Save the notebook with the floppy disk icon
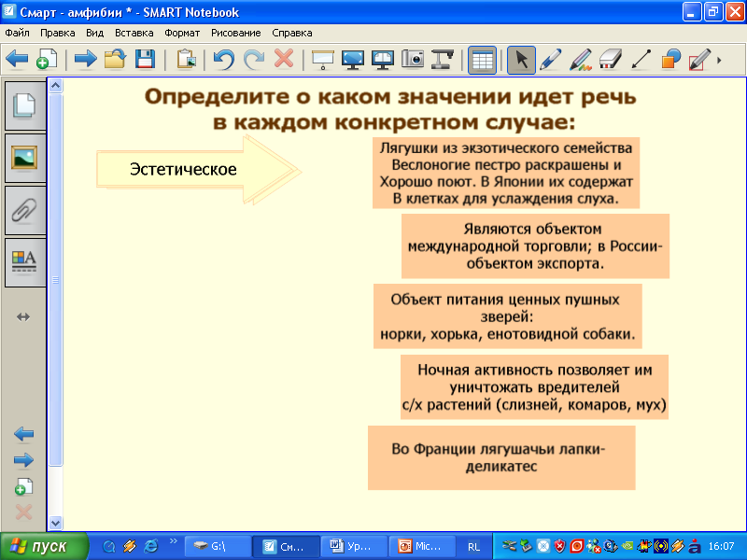Image resolution: width=747 pixels, height=560 pixels. (x=145, y=60)
